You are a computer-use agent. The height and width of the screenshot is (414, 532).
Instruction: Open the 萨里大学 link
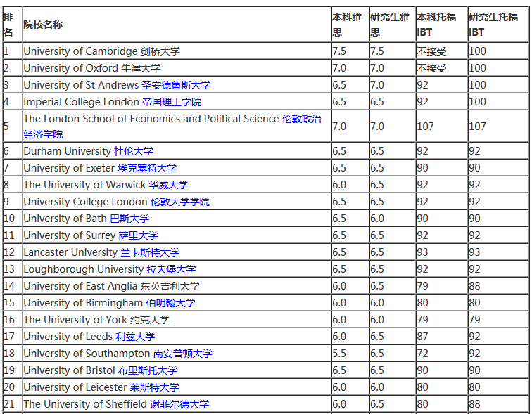point(138,235)
